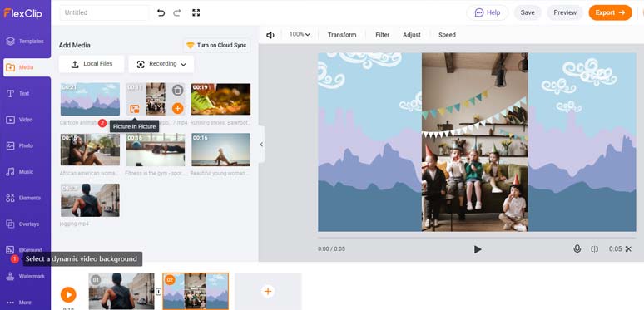This screenshot has width=644, height=310.
Task: Click the Untitled project name field
Action: [x=104, y=12]
